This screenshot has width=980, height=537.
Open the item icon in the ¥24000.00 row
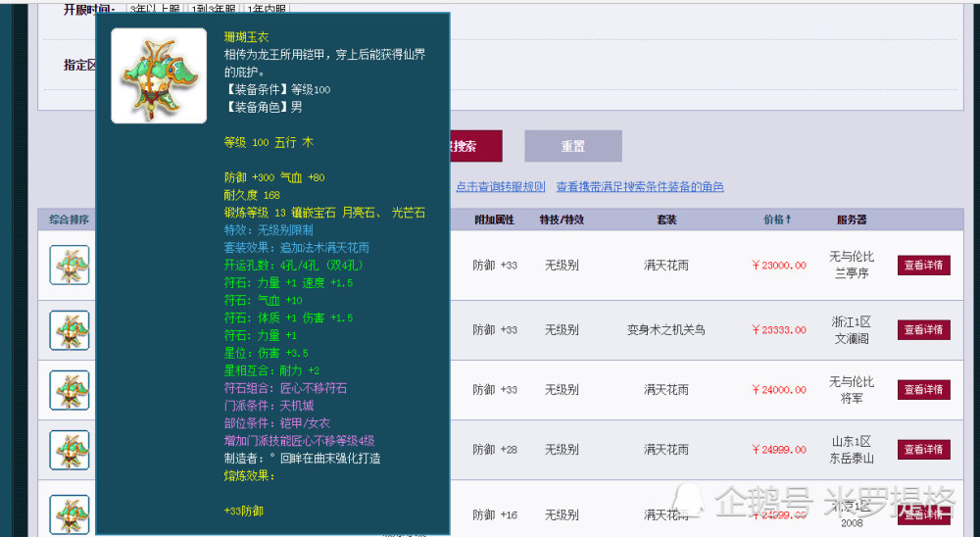pos(70,390)
